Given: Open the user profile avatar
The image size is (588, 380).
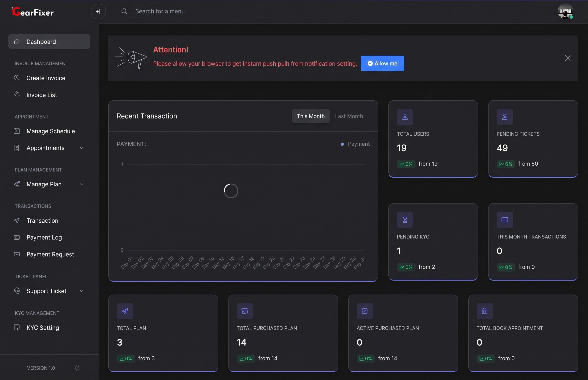Looking at the screenshot, I should pos(565,11).
